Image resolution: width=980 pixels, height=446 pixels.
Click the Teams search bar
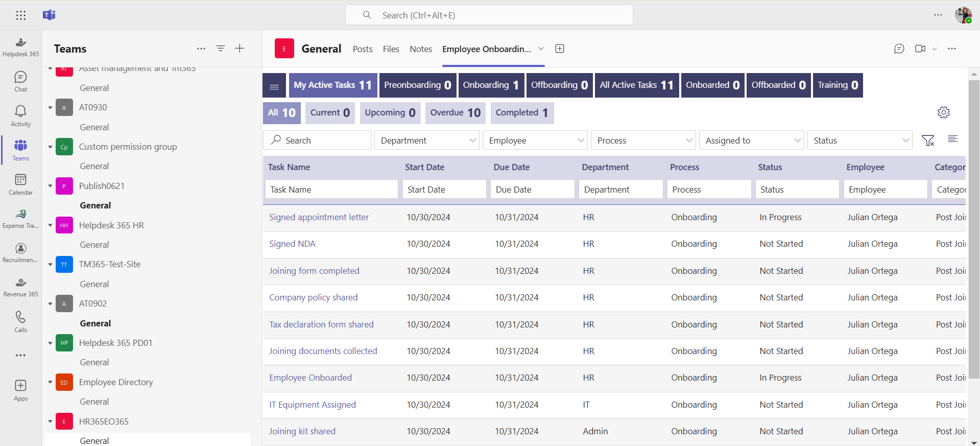point(489,15)
